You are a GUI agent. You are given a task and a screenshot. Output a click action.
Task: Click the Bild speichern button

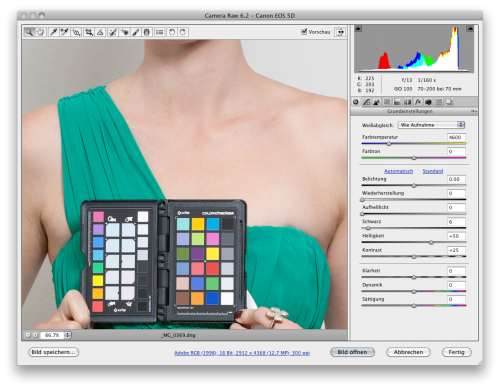coord(53,352)
